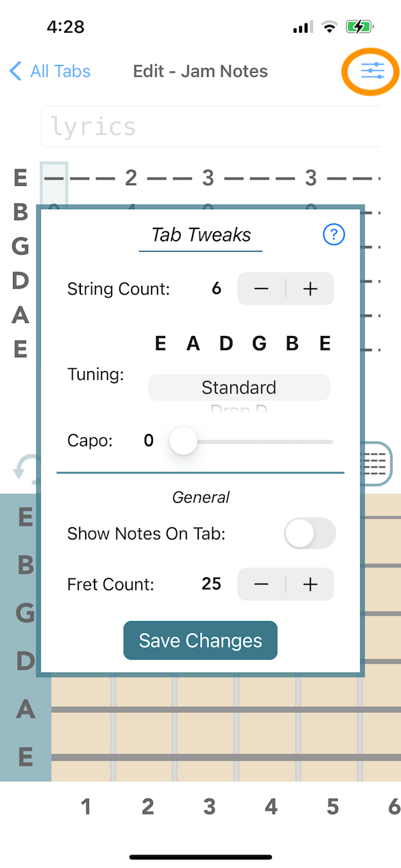Tap the help question mark icon
401x868 pixels.
(334, 234)
